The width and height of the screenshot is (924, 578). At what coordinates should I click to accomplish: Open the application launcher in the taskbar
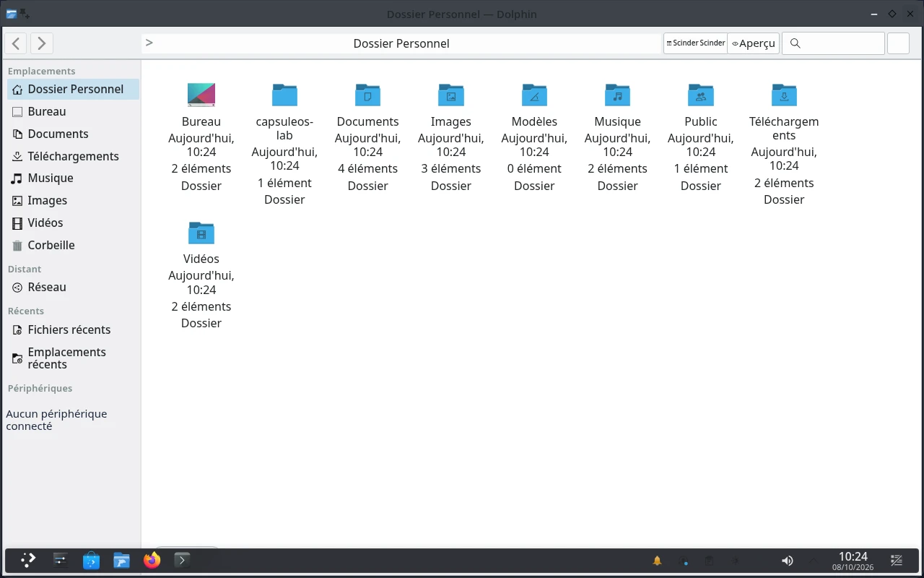pos(28,560)
